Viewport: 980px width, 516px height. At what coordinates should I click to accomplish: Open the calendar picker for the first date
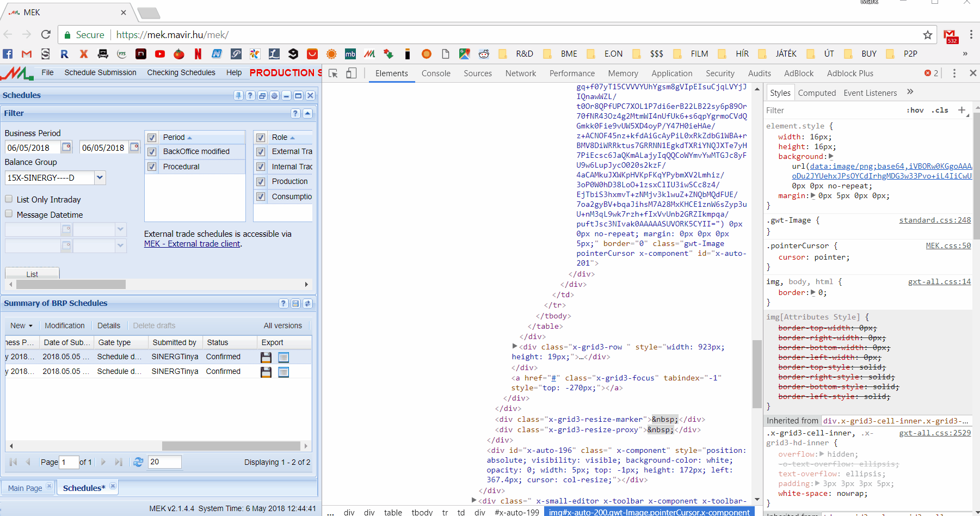pos(66,148)
